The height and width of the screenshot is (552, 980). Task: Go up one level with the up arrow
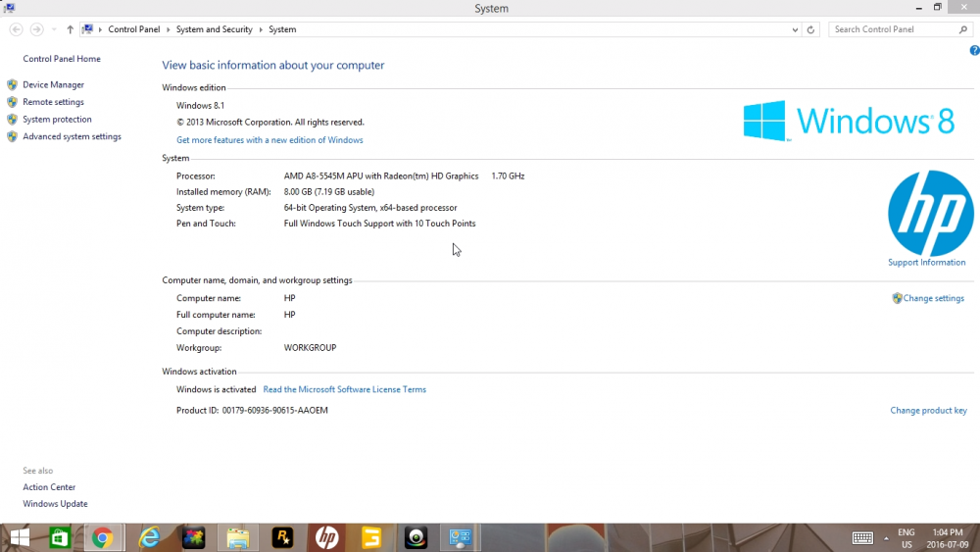(x=70, y=29)
